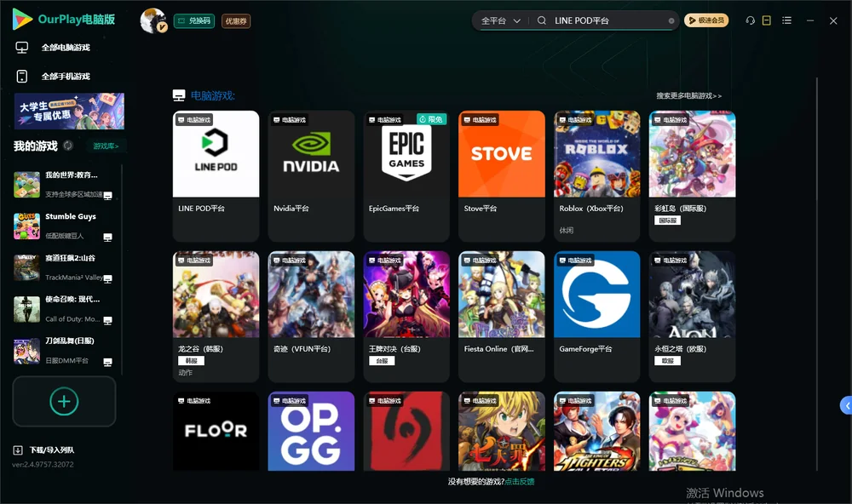Click the search magnifier icon
This screenshot has width=852, height=504.
[542, 20]
